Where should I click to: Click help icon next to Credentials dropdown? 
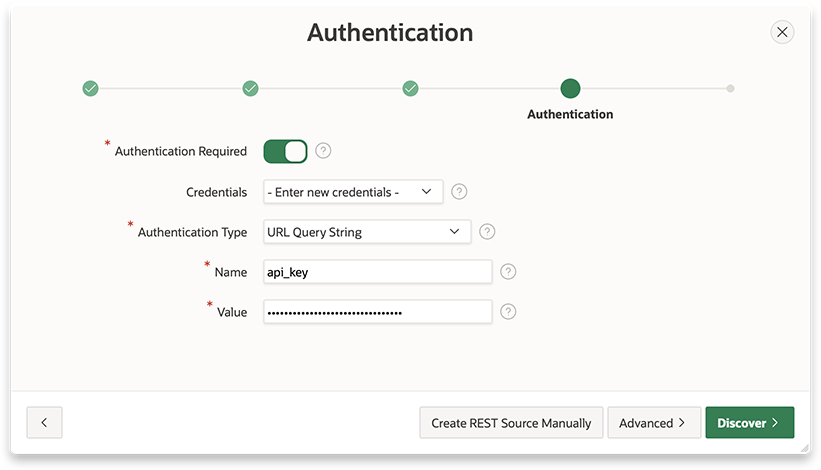(x=459, y=191)
